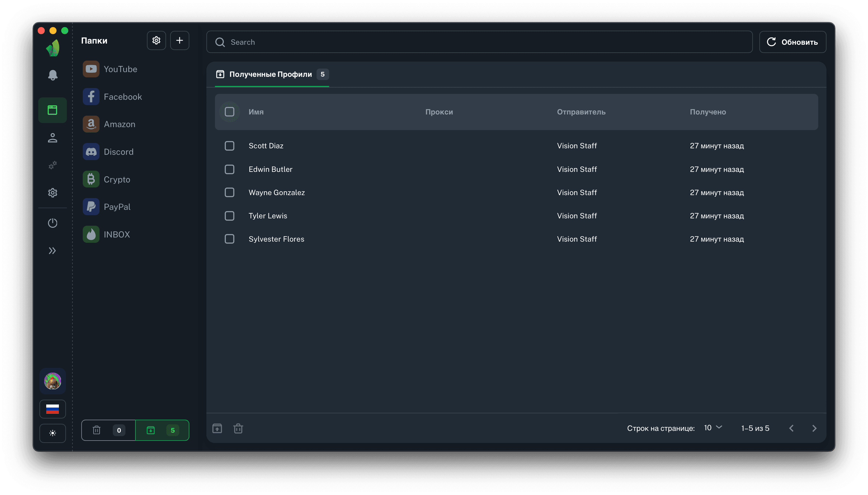The image size is (868, 495).
Task: Toggle the light theme sun button
Action: click(x=52, y=433)
